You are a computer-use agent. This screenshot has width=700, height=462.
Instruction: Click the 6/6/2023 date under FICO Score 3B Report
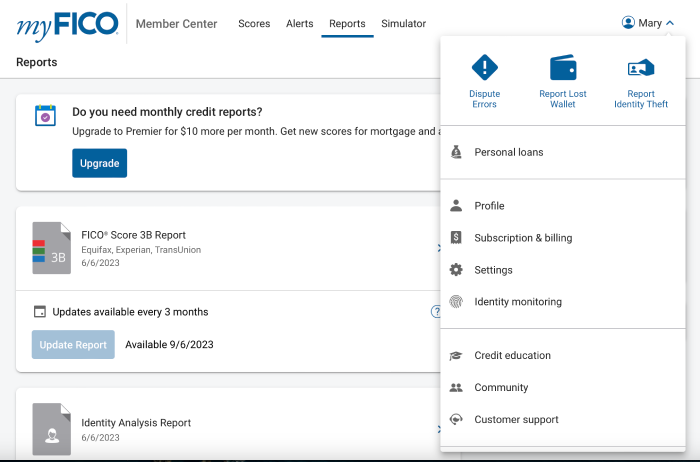point(100,263)
